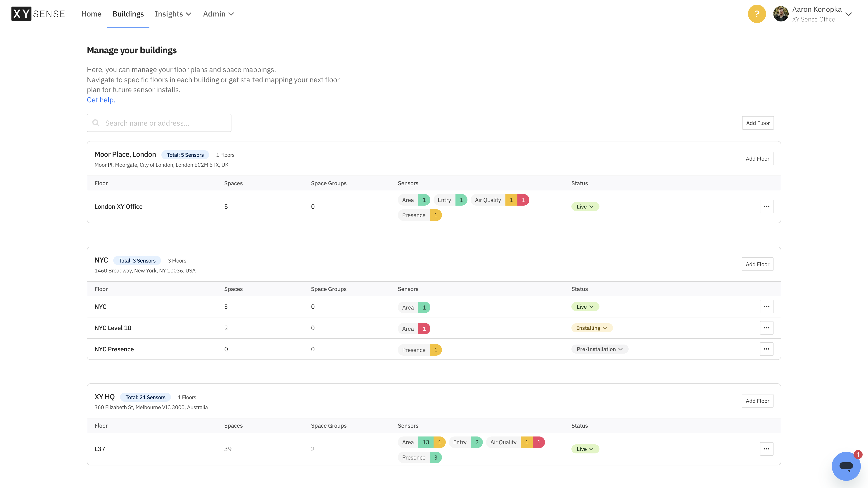
Task: Click the XY Sense logo
Action: pos(38,14)
